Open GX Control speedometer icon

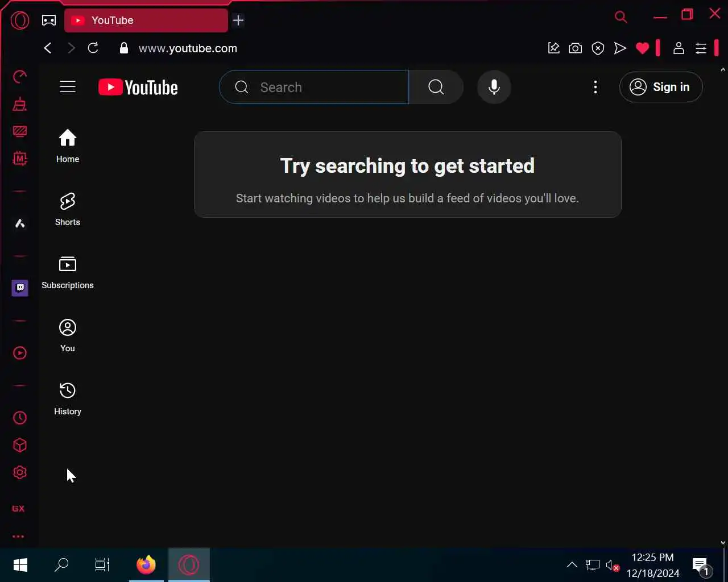coord(20,77)
